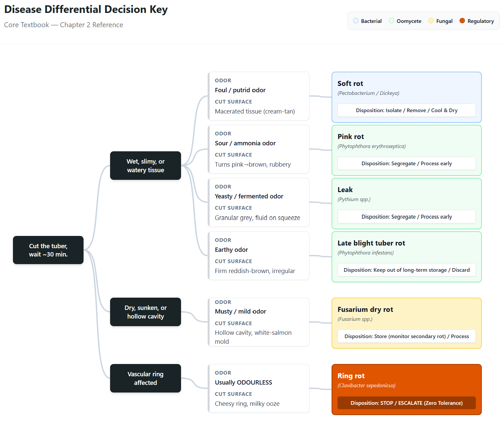
Task: Select the Regulatory legend label
Action: pos(480,21)
